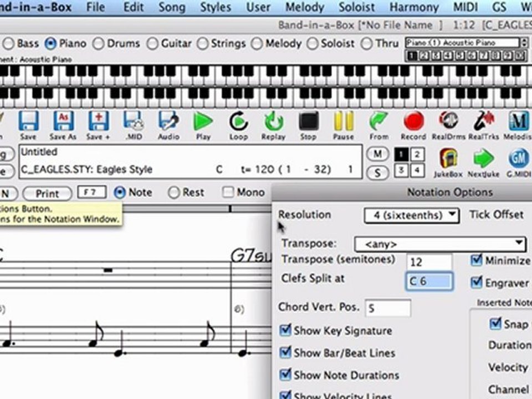
Task: Open the Song menu
Action: (172, 7)
